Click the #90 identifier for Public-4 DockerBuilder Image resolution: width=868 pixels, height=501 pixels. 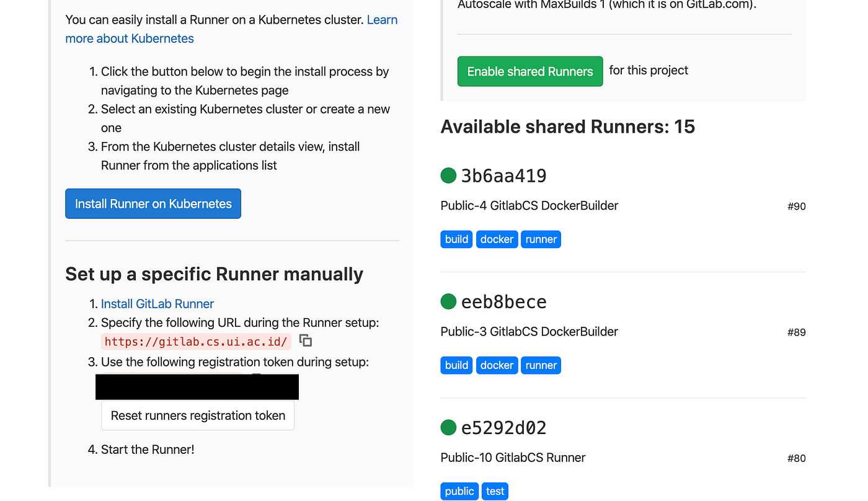click(796, 206)
